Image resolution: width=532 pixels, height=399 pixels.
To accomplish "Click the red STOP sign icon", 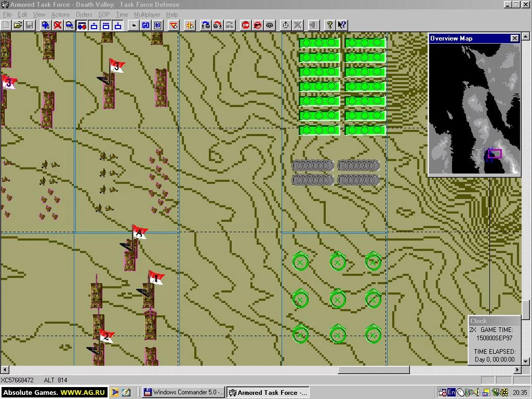I will click(x=246, y=25).
